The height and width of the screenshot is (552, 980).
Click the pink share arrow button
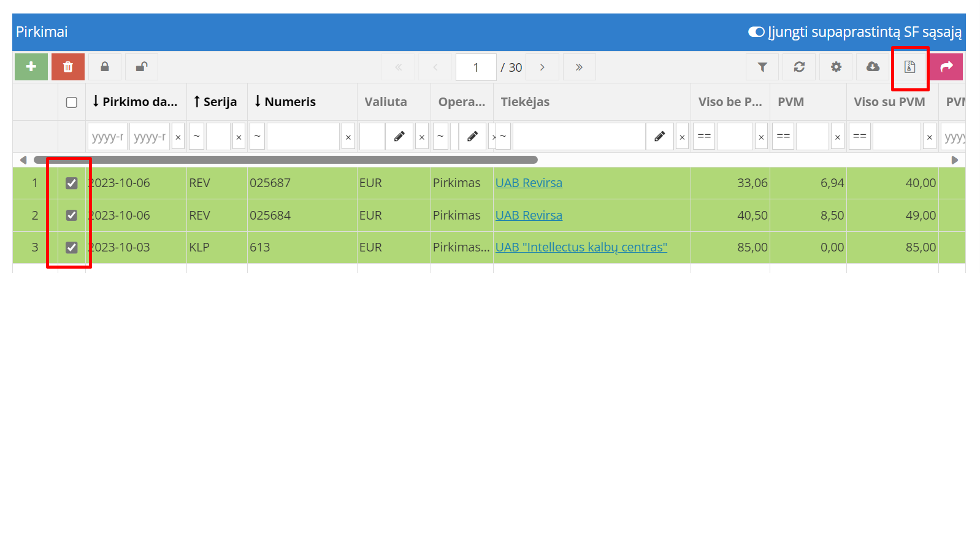(x=946, y=67)
